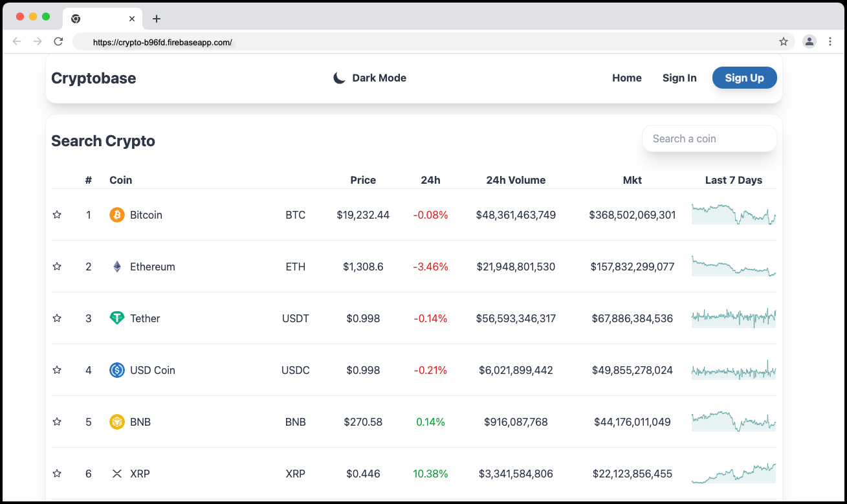This screenshot has width=847, height=504.
Task: Click the USD Coin logo icon
Action: pyautogui.click(x=117, y=370)
